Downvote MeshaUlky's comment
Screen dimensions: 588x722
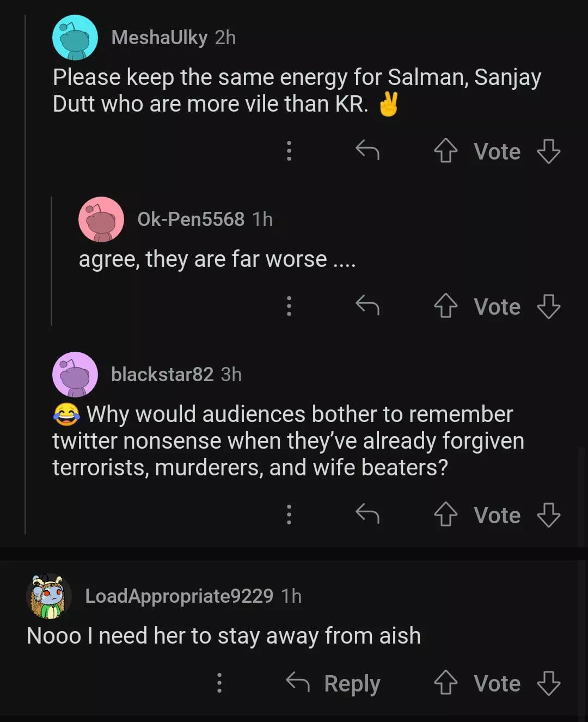pyautogui.click(x=548, y=151)
